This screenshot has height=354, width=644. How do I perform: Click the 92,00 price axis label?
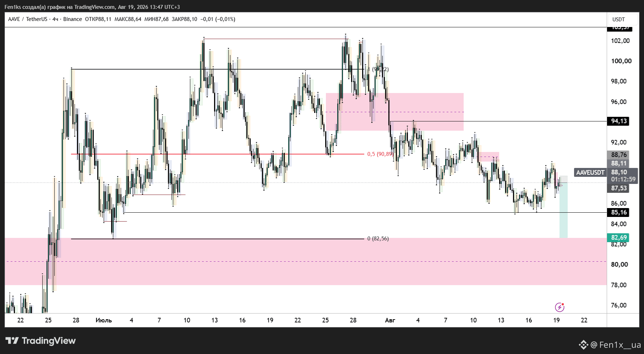coord(618,142)
